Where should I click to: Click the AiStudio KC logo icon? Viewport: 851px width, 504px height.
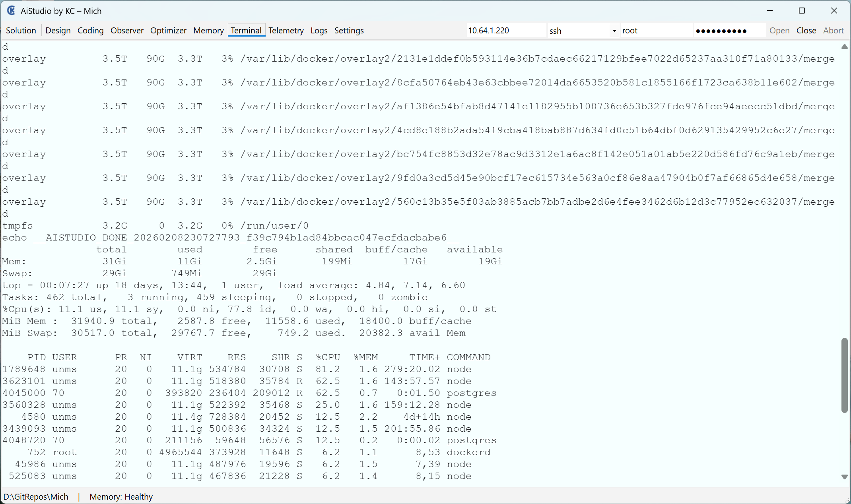point(10,11)
